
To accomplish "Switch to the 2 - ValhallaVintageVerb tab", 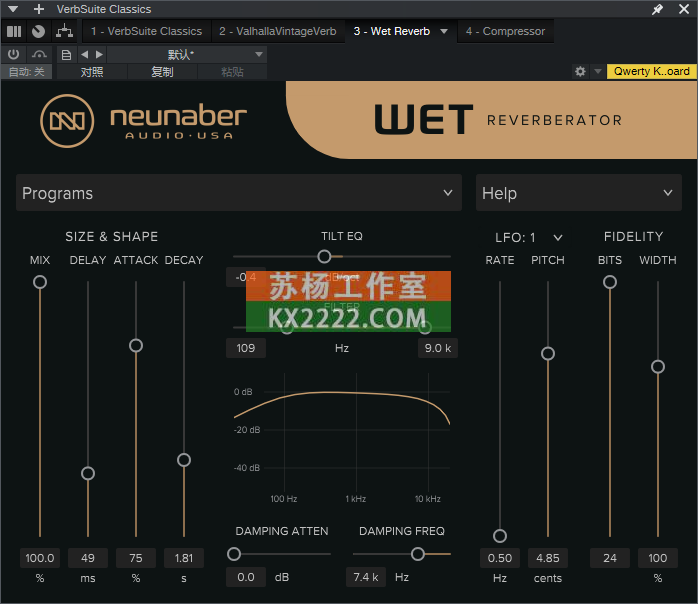I will click(278, 31).
